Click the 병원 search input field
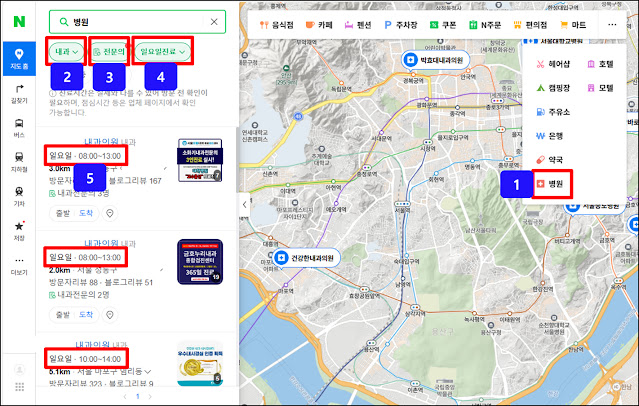 pos(137,22)
